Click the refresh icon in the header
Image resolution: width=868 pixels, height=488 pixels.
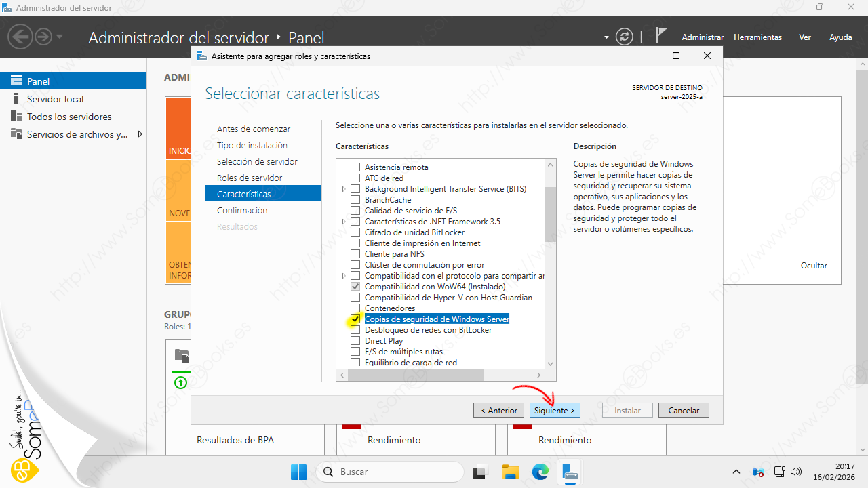tap(624, 37)
